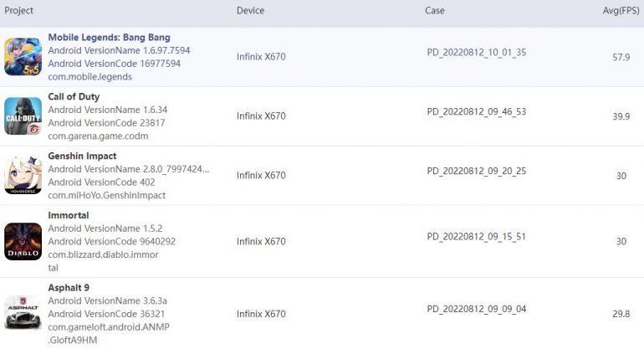The image size is (644, 349).
Task: Sort by the Device column header
Action: tap(250, 11)
